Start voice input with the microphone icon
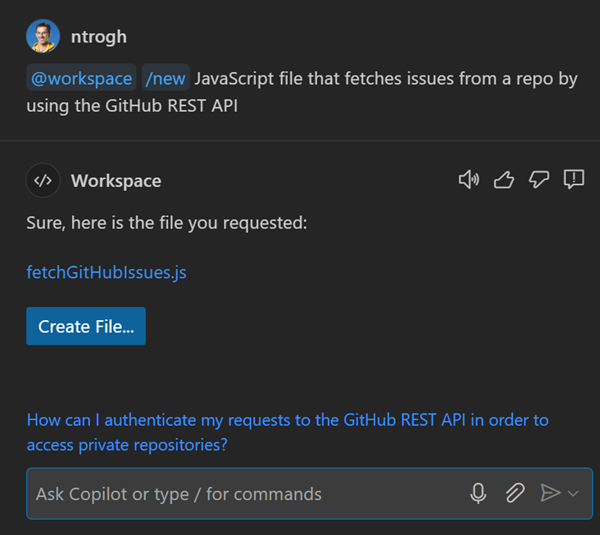 tap(479, 493)
